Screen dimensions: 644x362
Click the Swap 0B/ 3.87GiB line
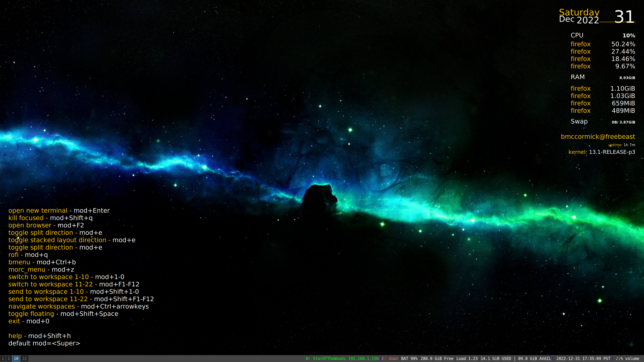coord(603,122)
